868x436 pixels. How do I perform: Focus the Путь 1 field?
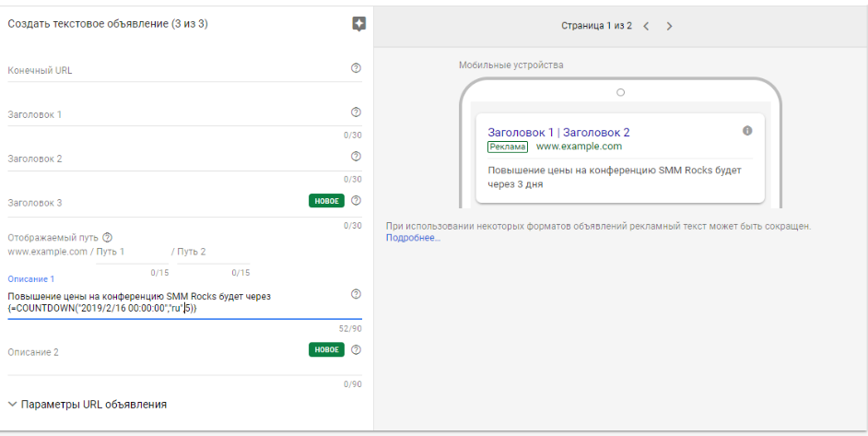[133, 252]
